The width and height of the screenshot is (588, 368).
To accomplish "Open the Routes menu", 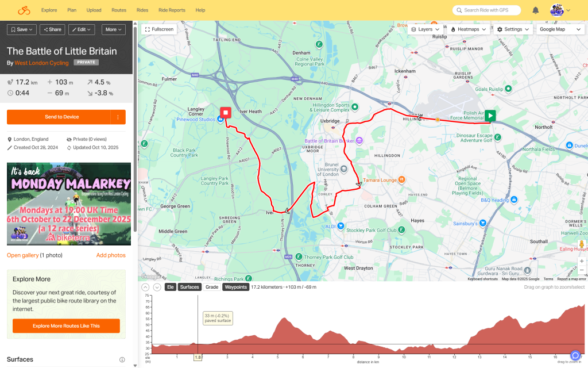I will pyautogui.click(x=119, y=10).
